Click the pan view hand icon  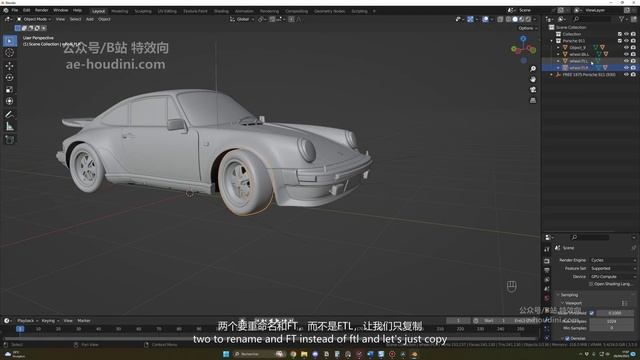(x=533, y=79)
